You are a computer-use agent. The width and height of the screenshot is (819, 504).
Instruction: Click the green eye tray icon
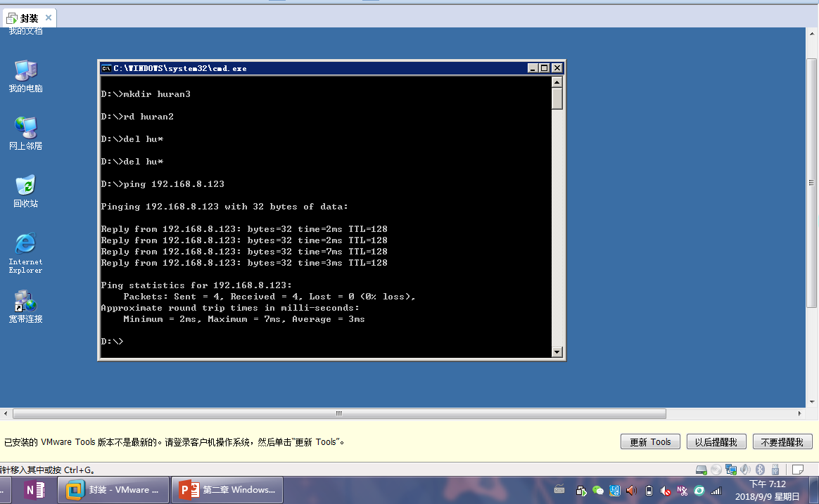pyautogui.click(x=699, y=491)
